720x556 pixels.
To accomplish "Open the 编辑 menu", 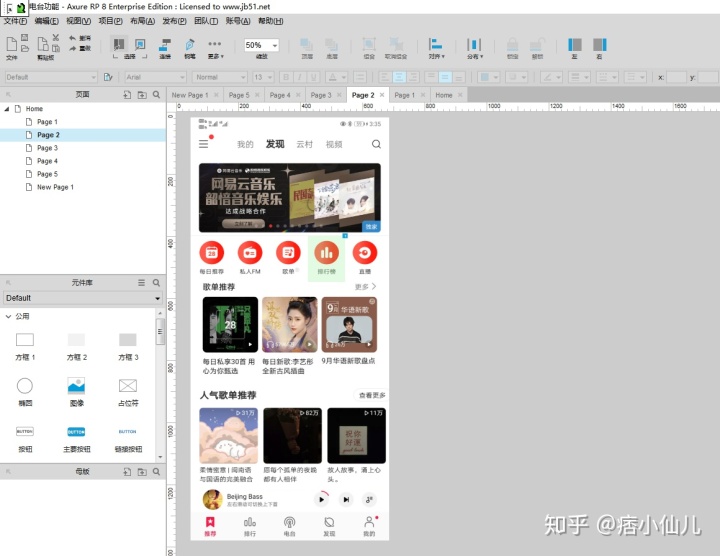I will pos(47,21).
